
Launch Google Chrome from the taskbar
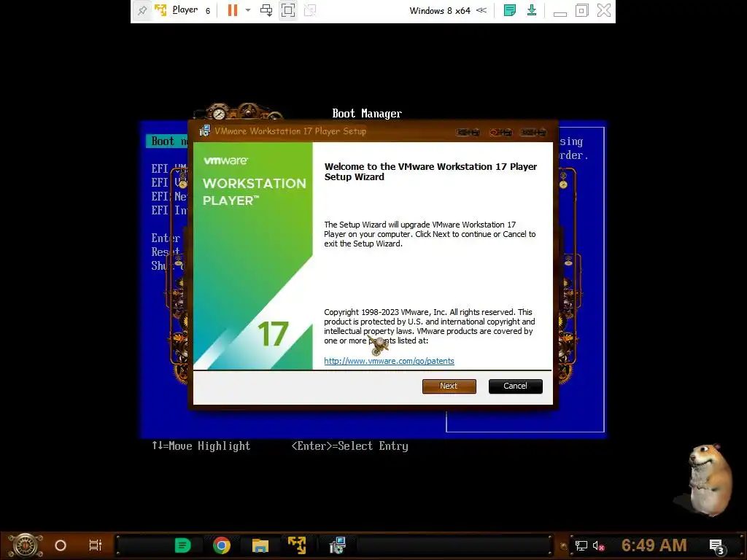[222, 545]
